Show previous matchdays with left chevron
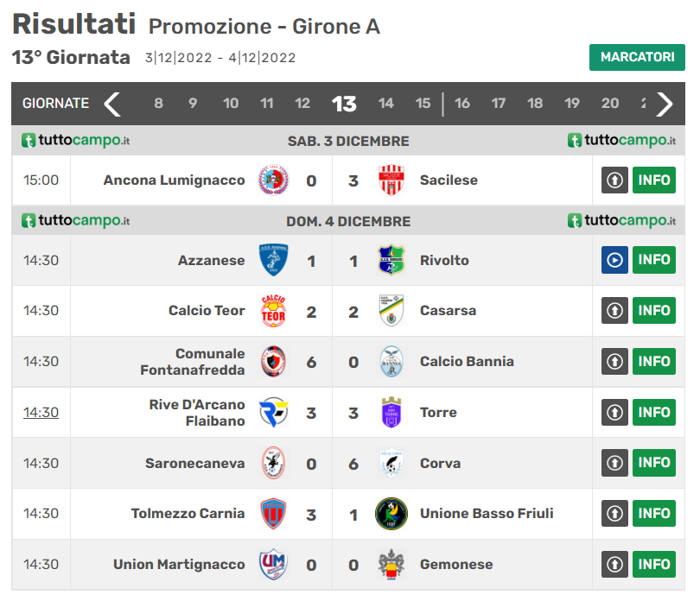Screen dimensions: 700x601 tap(112, 104)
